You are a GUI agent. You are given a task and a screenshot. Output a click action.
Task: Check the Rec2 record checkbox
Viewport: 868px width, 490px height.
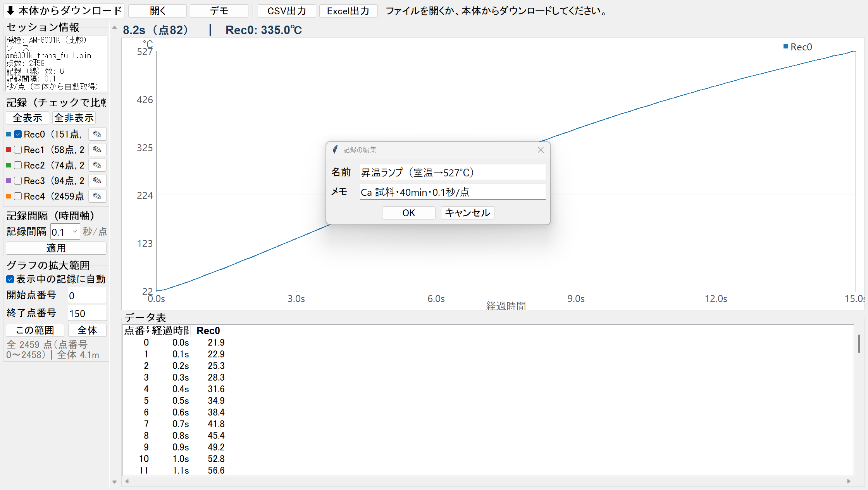coord(18,165)
